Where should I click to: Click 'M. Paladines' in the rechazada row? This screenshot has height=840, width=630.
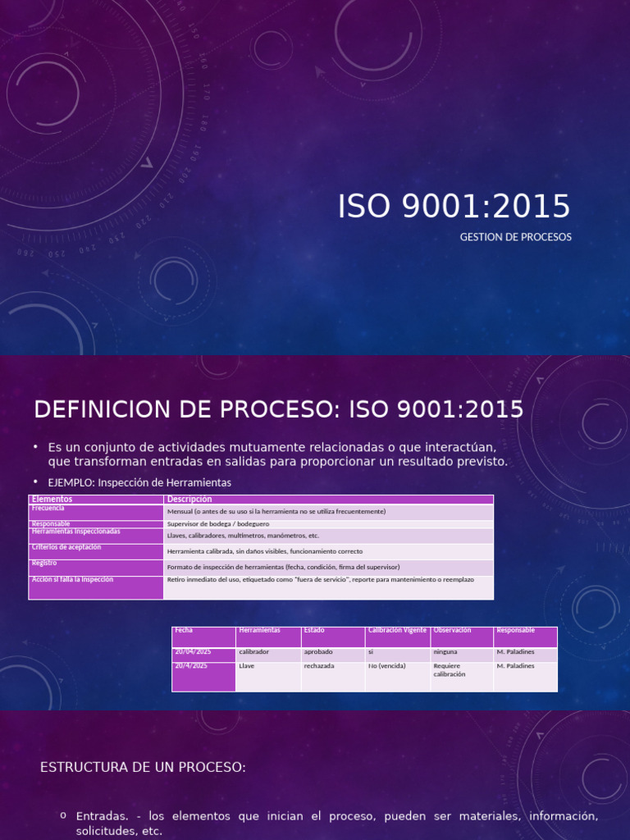click(x=526, y=677)
